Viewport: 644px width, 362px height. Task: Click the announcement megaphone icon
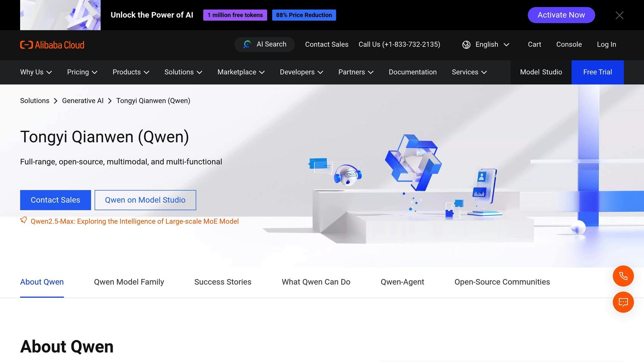point(24,220)
